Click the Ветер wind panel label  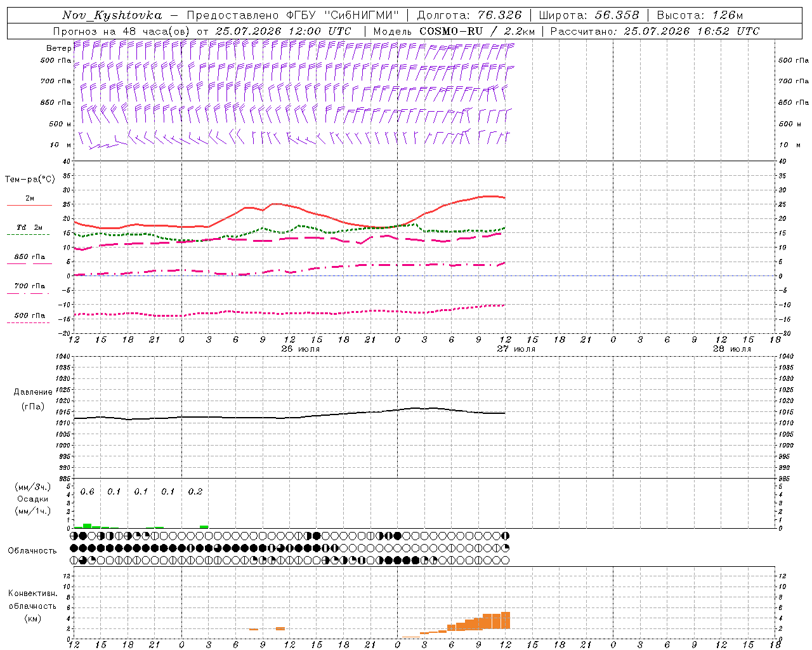tap(58, 48)
